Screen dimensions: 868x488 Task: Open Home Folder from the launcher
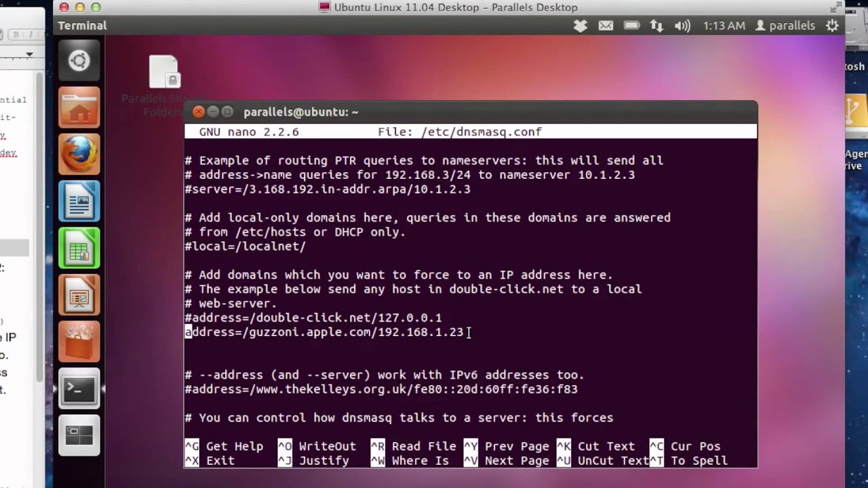click(79, 108)
